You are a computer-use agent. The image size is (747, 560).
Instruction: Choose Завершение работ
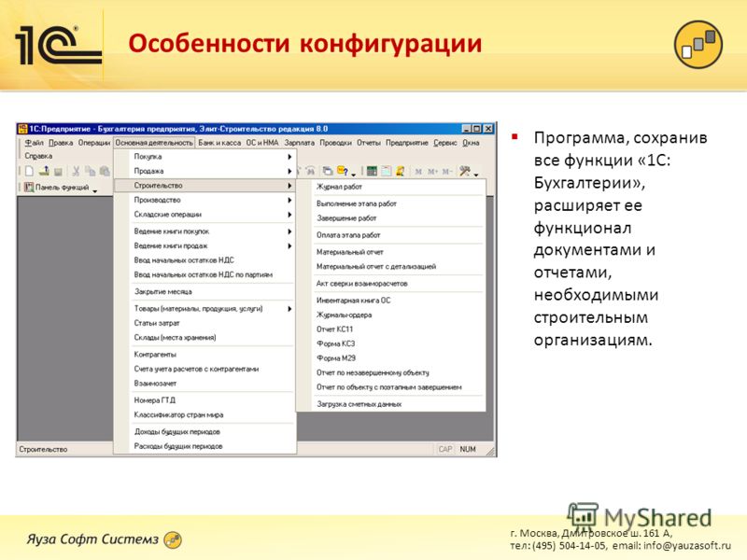point(346,218)
